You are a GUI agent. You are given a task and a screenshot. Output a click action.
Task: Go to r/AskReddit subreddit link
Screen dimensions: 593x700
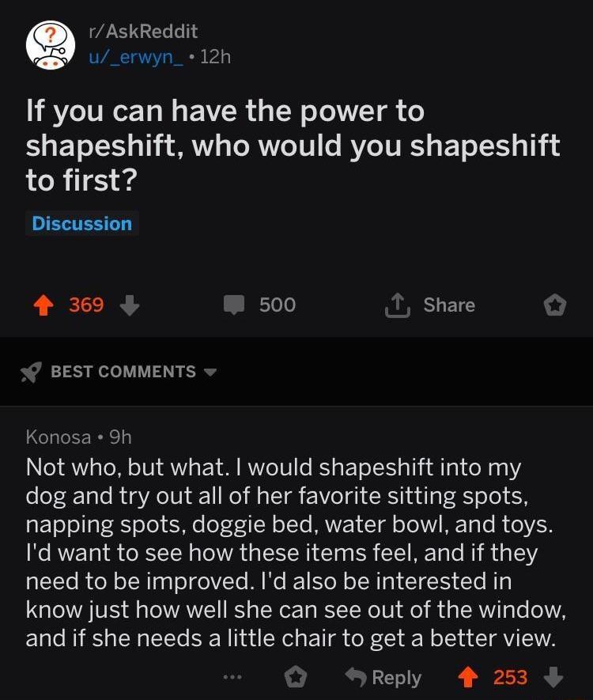click(x=143, y=32)
